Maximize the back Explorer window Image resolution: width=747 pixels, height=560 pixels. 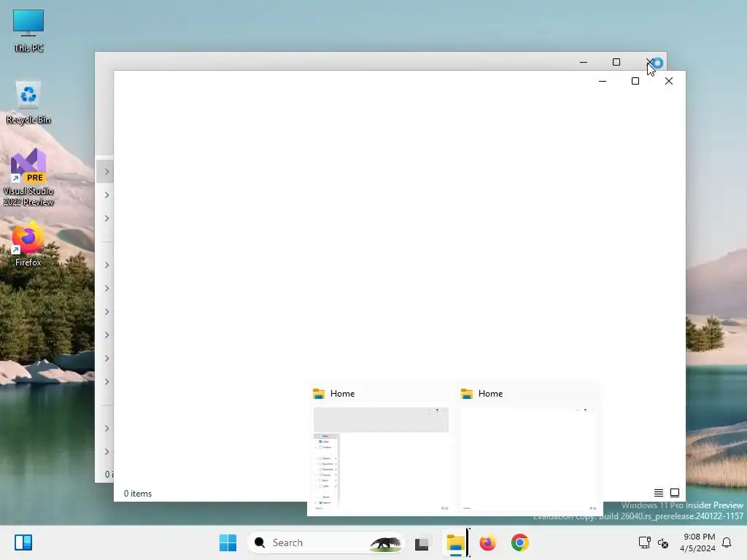tap(616, 62)
